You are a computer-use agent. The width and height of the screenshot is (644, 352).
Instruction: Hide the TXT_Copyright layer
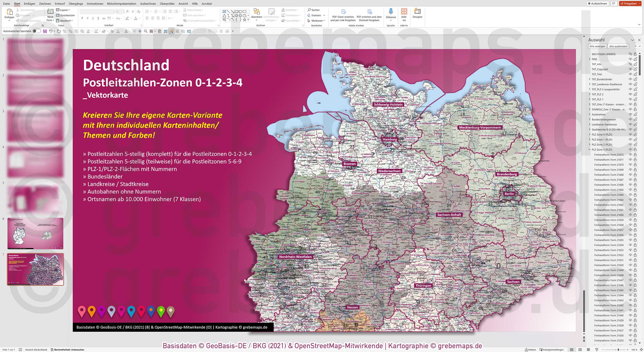[630, 69]
